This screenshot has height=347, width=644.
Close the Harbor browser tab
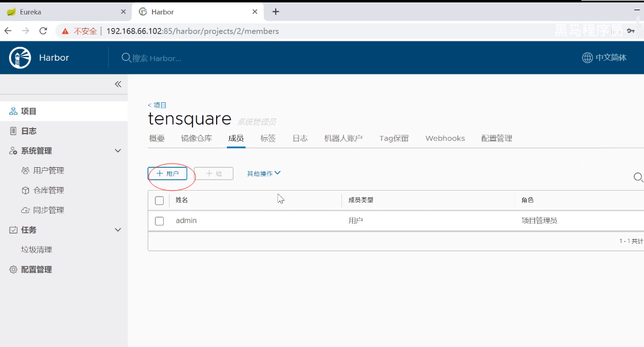point(255,12)
